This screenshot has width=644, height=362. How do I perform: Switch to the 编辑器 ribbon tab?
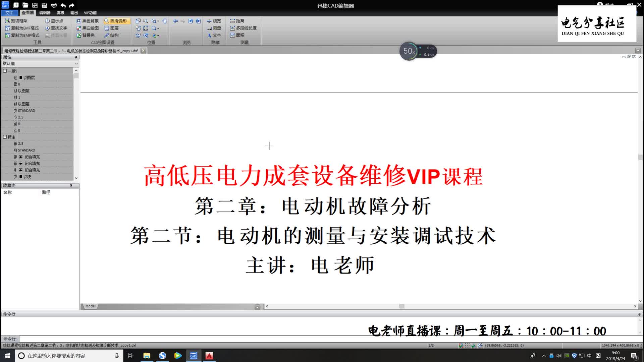pyautogui.click(x=45, y=13)
